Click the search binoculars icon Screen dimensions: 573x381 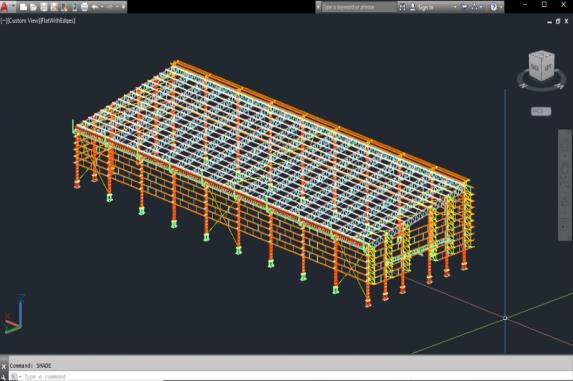coord(402,7)
